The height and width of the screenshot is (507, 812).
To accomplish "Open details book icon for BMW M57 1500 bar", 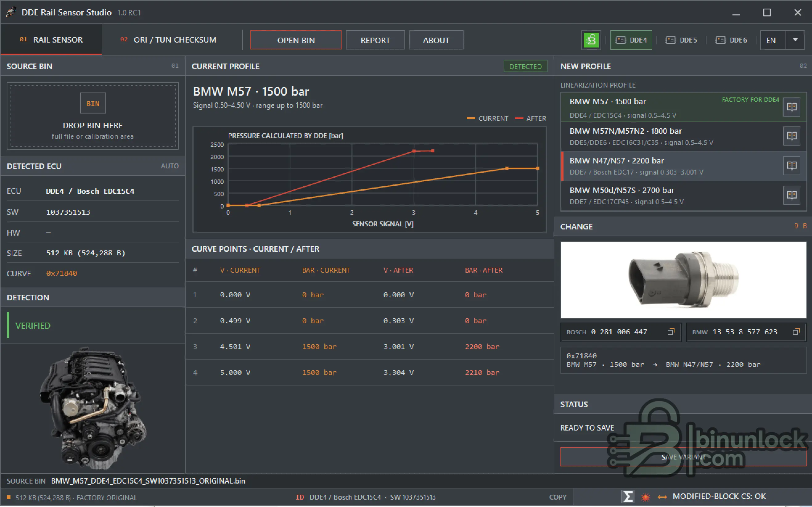I will (x=792, y=107).
